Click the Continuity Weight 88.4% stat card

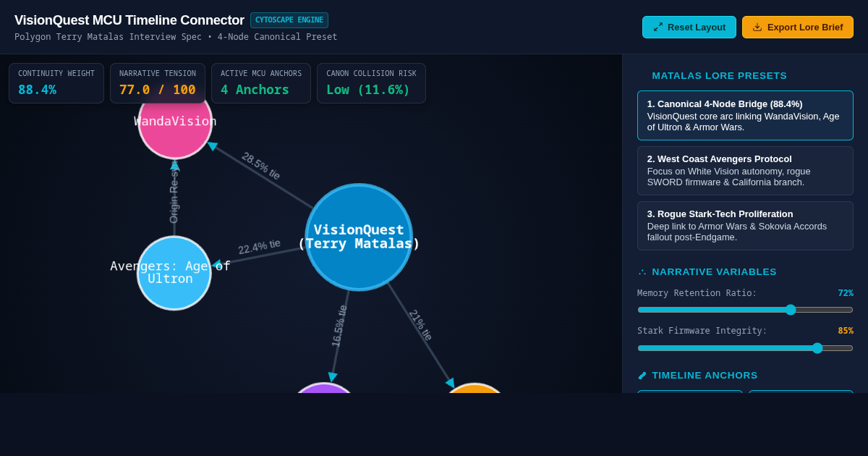56,83
